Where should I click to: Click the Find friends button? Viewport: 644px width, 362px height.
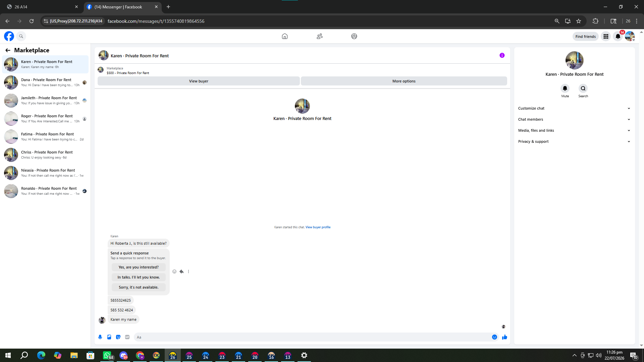pos(585,37)
